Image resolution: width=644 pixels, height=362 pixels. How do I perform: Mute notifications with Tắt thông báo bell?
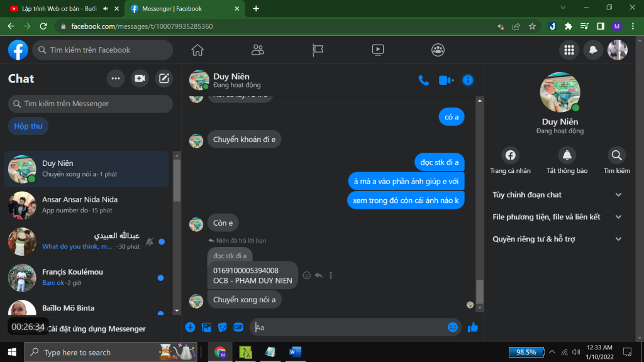coord(567,155)
